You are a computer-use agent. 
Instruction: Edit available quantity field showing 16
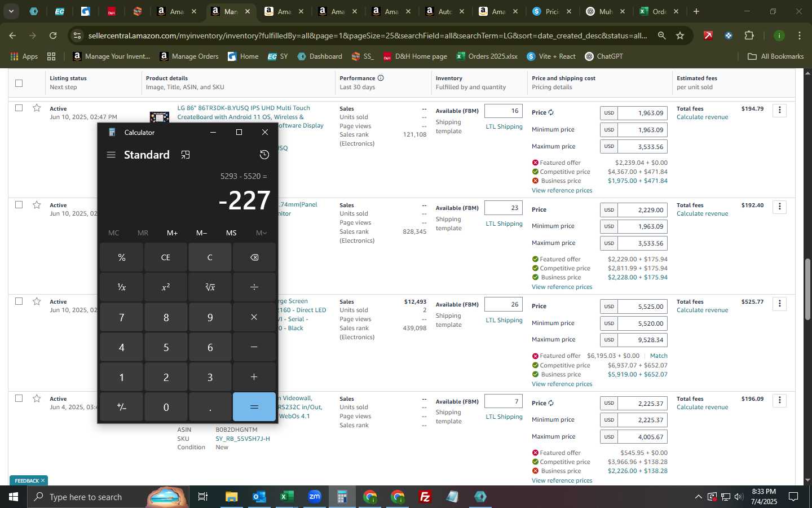point(504,111)
